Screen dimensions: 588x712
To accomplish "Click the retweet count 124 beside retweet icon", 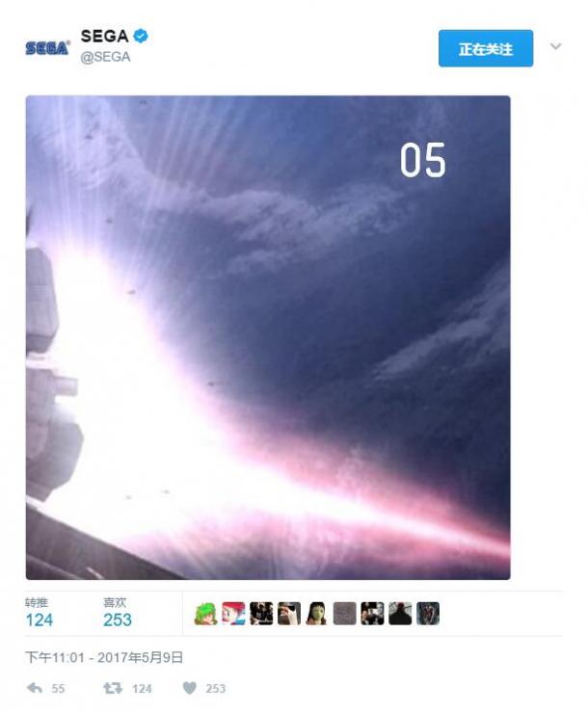I will pyautogui.click(x=142, y=688).
